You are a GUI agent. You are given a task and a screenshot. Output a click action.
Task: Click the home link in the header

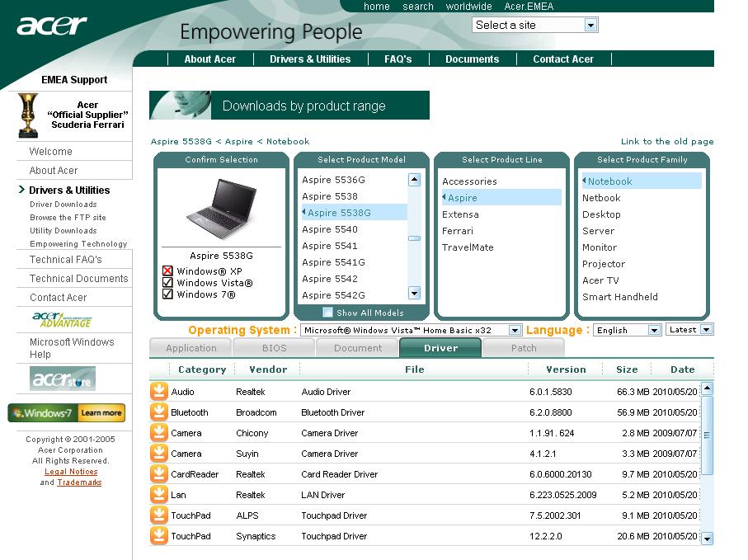pos(377,7)
